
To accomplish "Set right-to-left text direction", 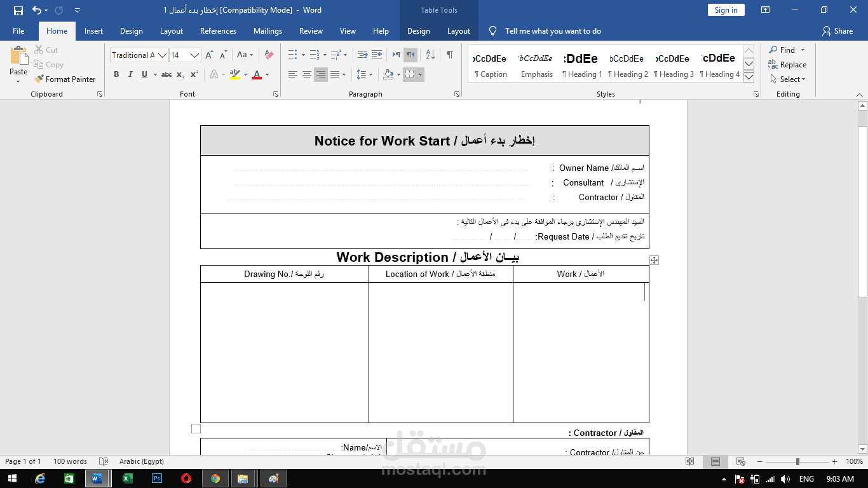I will [x=410, y=55].
